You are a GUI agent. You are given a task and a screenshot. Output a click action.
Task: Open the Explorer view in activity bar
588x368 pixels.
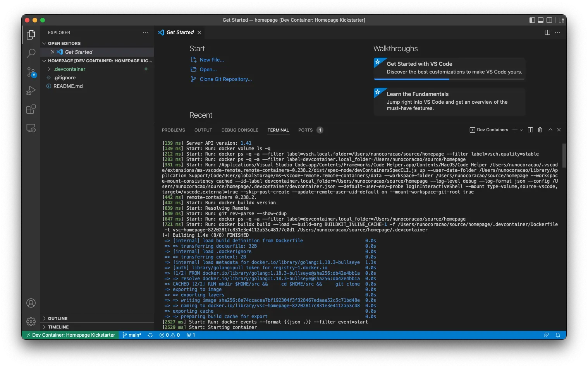[31, 35]
